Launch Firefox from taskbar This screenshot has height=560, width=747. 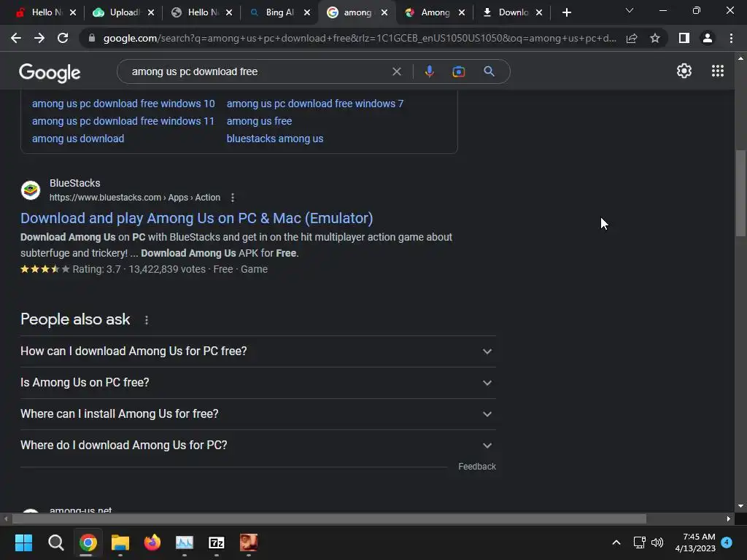[x=152, y=542]
